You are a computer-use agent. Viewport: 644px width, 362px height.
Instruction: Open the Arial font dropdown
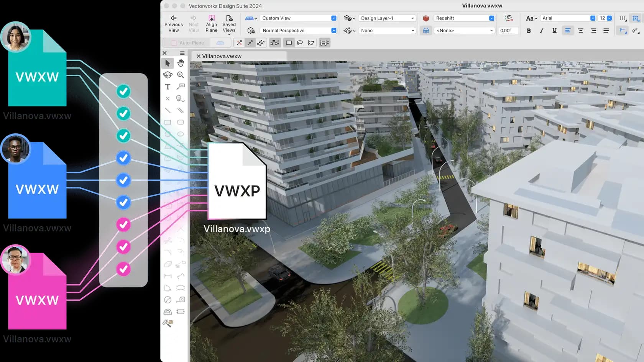(568, 18)
